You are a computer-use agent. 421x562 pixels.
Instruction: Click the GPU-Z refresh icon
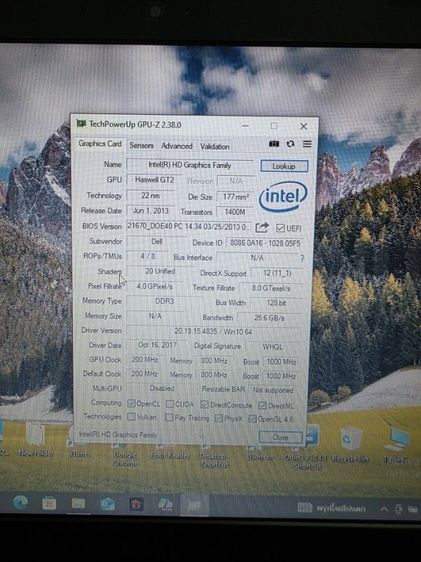click(290, 144)
